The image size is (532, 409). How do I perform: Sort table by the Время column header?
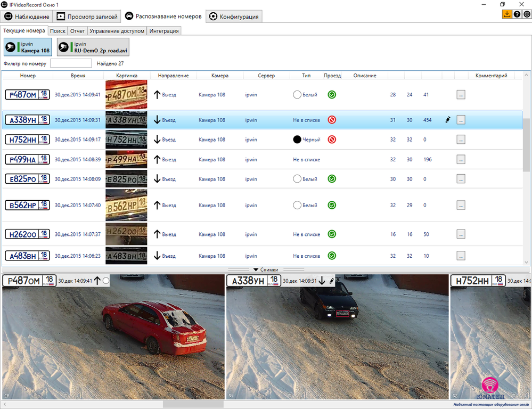tap(78, 76)
